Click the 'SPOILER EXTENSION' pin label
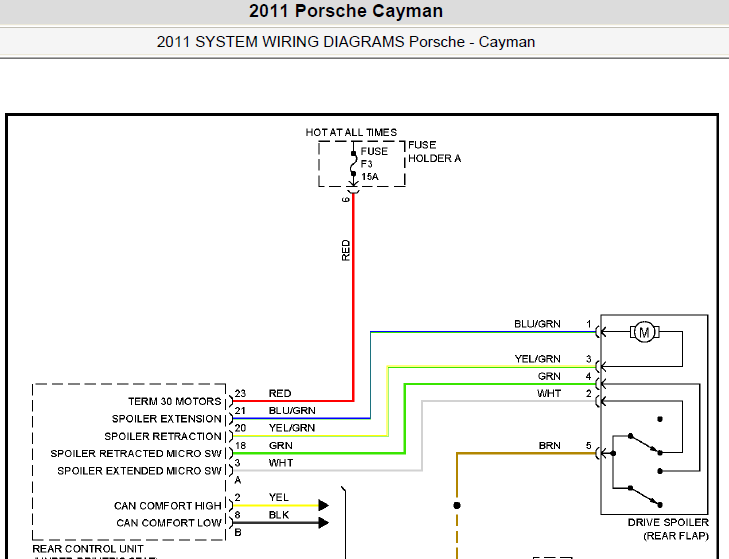This screenshot has height=559, width=729. coord(166,419)
